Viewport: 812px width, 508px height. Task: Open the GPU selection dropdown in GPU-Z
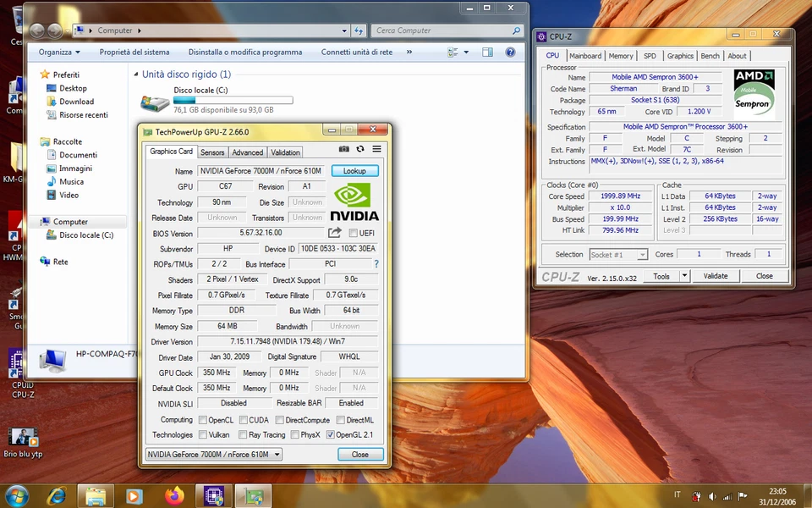[x=214, y=455]
